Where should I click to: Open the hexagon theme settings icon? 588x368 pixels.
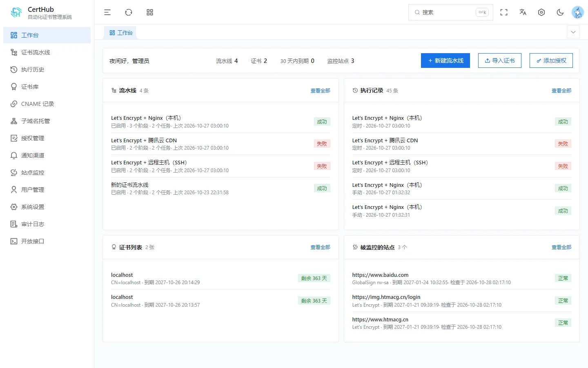[541, 12]
